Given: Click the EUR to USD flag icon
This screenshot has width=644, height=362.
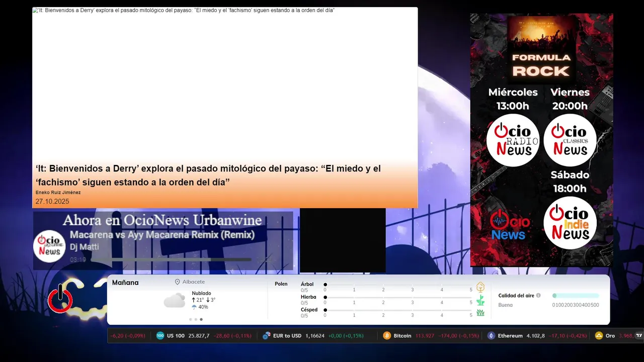Looking at the screenshot, I should (266, 336).
